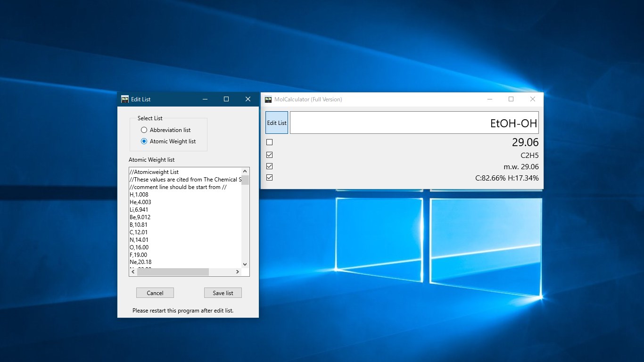The image size is (644, 362).
Task: Click the horizontal scrollbar thumb in list
Action: (173, 272)
